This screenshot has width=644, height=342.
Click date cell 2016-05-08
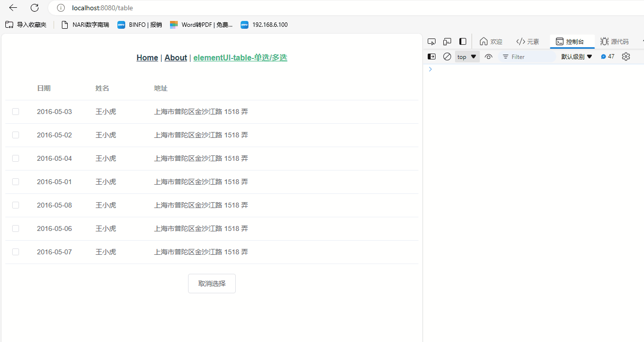coord(55,205)
